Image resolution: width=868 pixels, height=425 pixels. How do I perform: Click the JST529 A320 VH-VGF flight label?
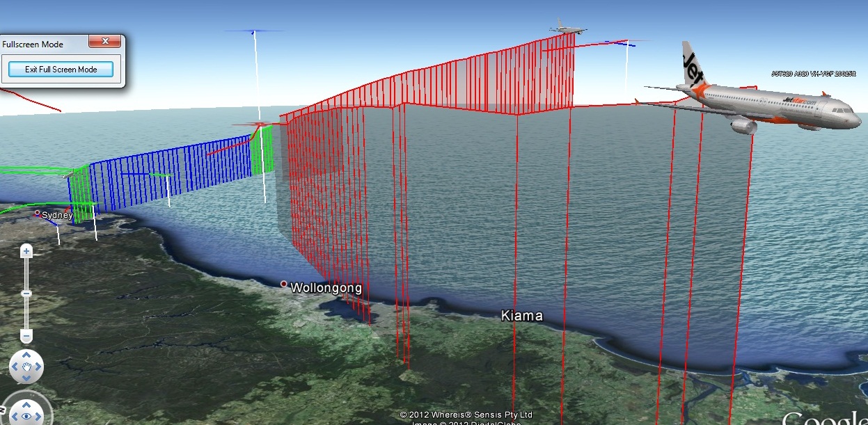[x=814, y=73]
